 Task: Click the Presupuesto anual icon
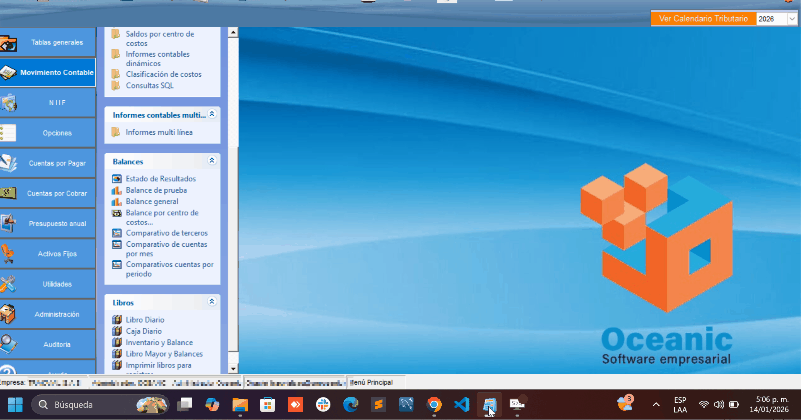(9, 223)
